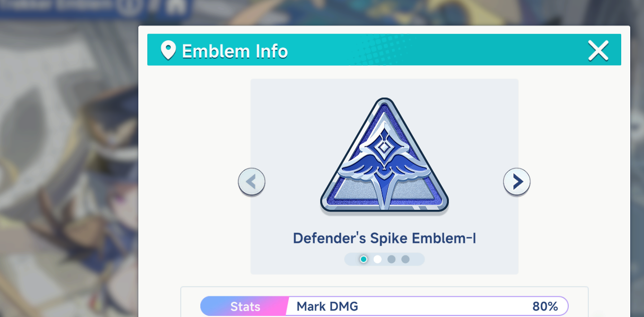This screenshot has height=317, width=644.
Task: Click the Defender's Spike triangular emblem image
Action: point(384,156)
